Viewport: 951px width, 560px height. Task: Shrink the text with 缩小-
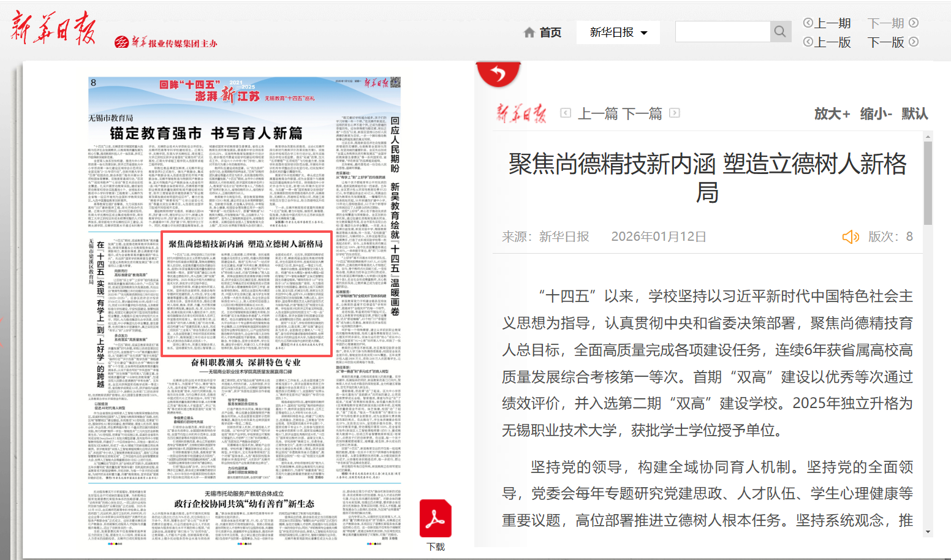pyautogui.click(x=876, y=114)
